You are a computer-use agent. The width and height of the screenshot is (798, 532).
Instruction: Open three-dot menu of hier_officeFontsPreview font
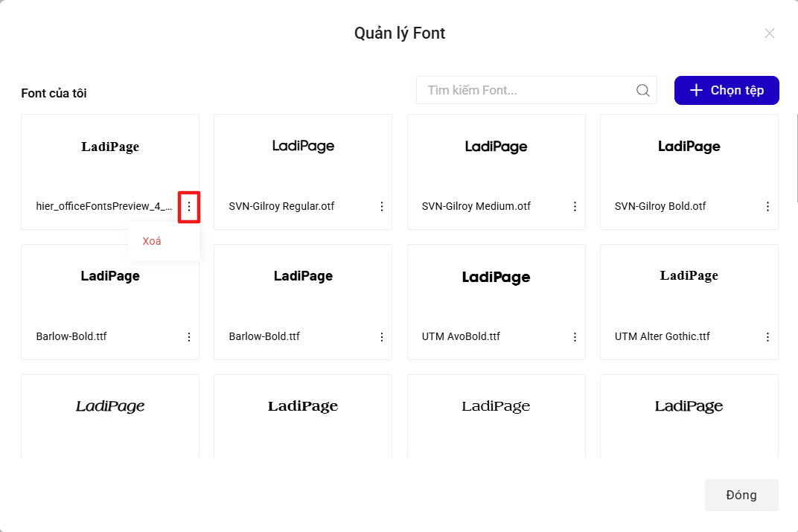[x=189, y=207]
